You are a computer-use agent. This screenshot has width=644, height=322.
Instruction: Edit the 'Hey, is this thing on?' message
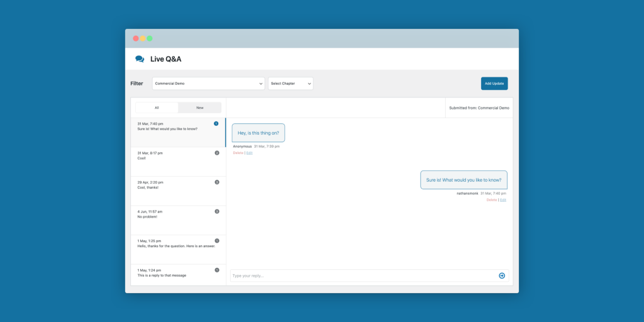point(249,153)
